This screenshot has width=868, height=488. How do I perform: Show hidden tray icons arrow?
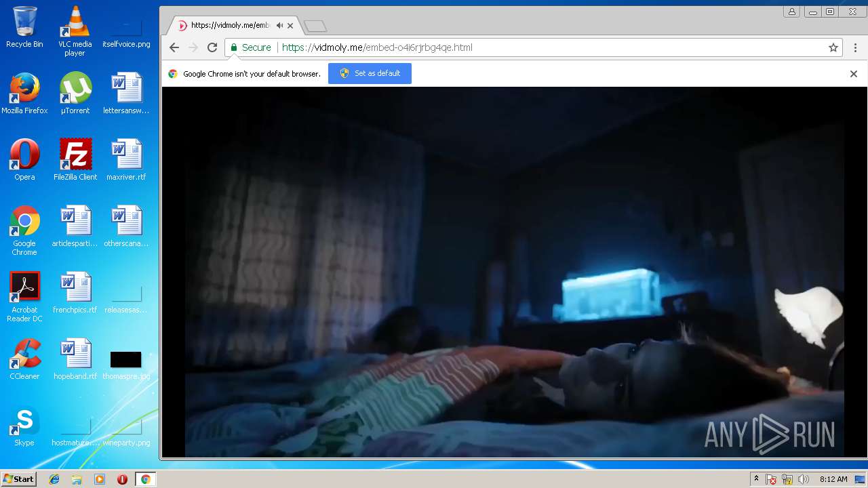tap(756, 479)
